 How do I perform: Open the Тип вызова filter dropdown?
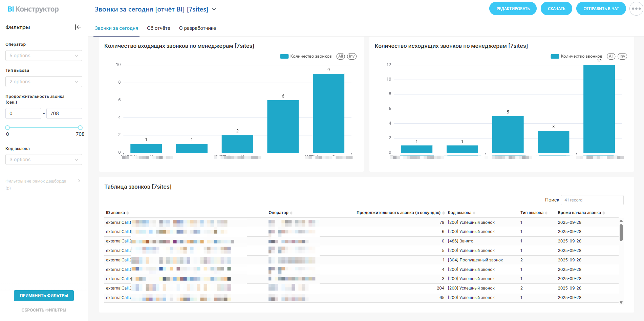pyautogui.click(x=44, y=82)
